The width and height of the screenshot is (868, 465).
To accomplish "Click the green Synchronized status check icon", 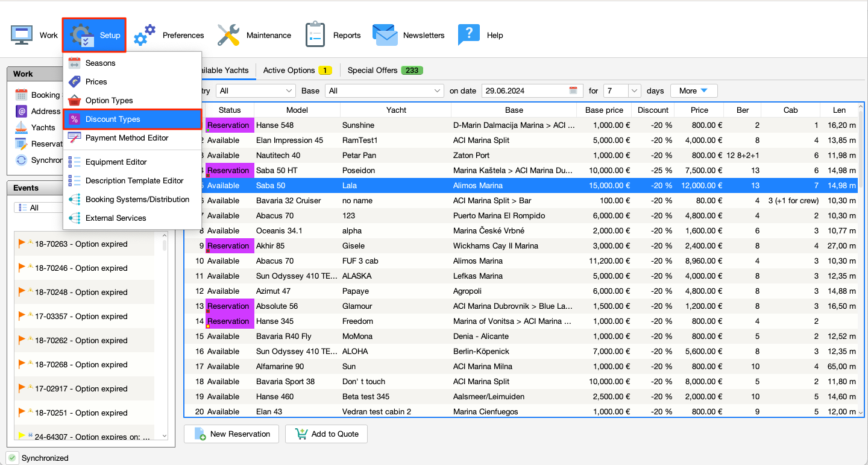I will (x=12, y=458).
